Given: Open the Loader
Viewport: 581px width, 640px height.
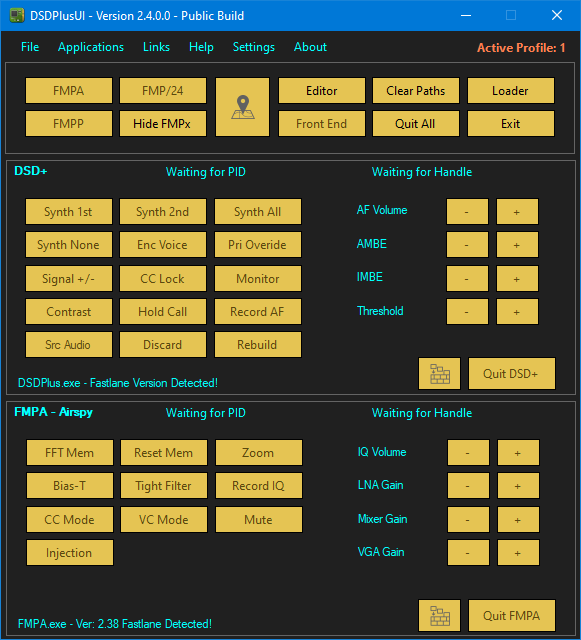Looking at the screenshot, I should pos(510,90).
